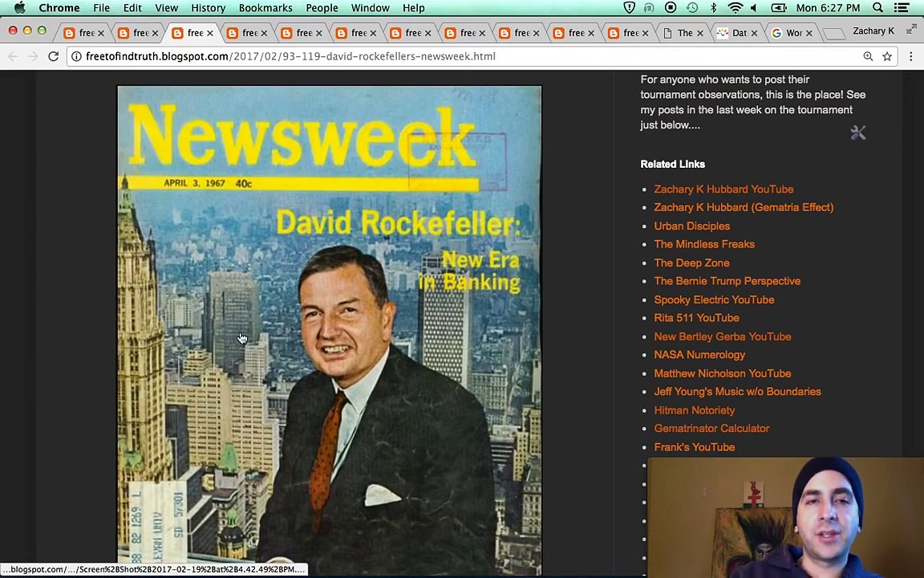Open Spotlight search magnifier
This screenshot has height=578, width=924.
tap(877, 8)
